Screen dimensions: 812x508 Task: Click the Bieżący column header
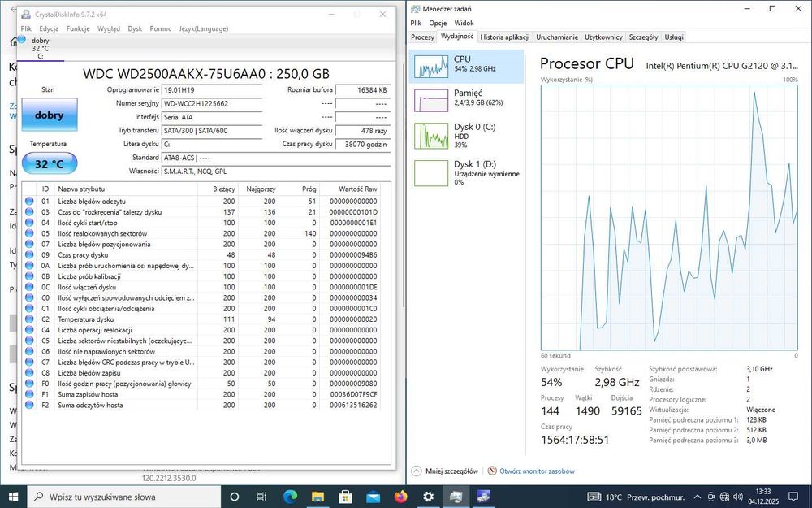[218, 189]
